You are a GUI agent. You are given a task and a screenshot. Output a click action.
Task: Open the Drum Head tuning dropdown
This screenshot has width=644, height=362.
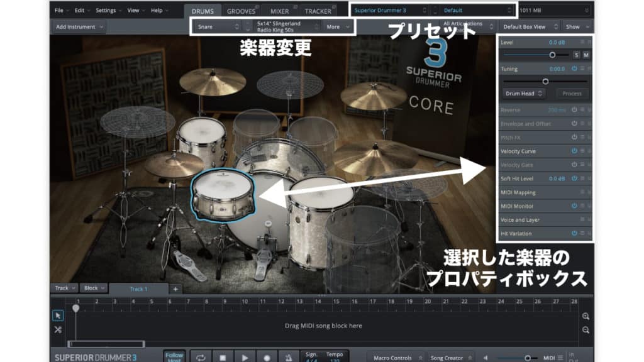[524, 94]
